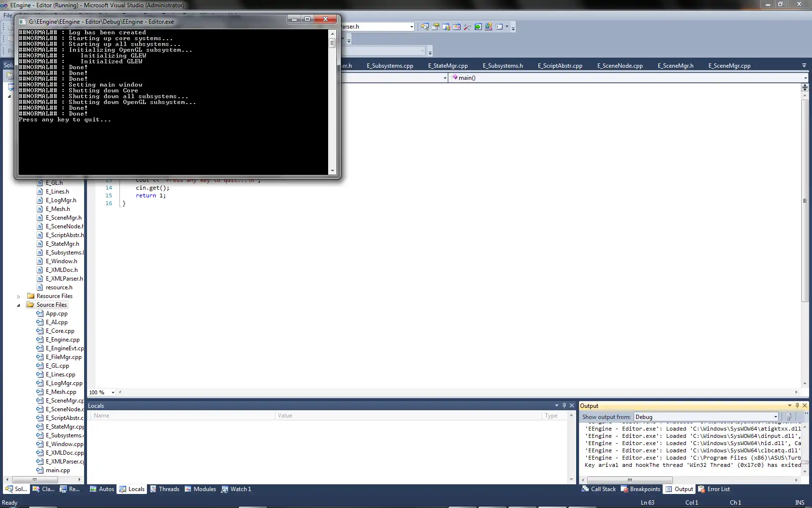The width and height of the screenshot is (812, 508).
Task: Open the Autos tab
Action: tap(102, 489)
